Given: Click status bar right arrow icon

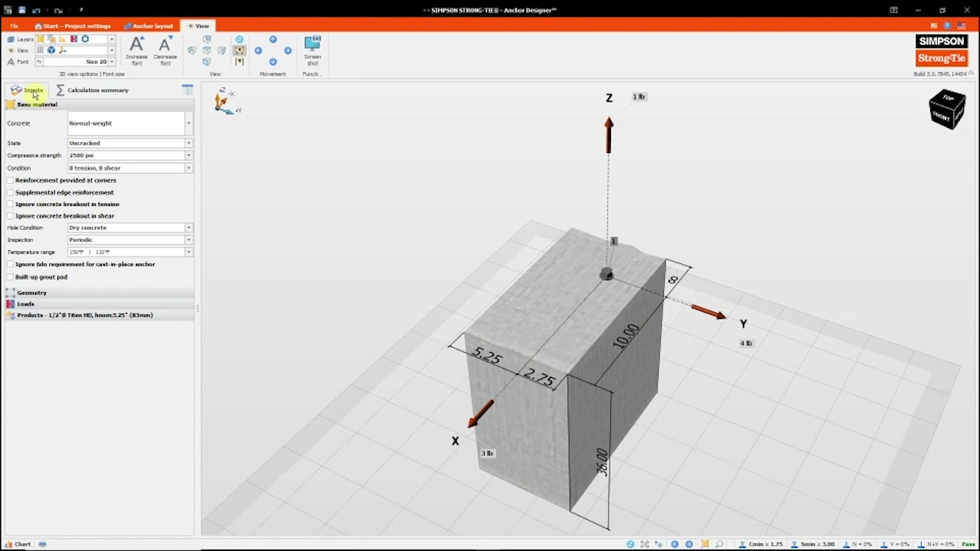Looking at the screenshot, I should (689, 544).
